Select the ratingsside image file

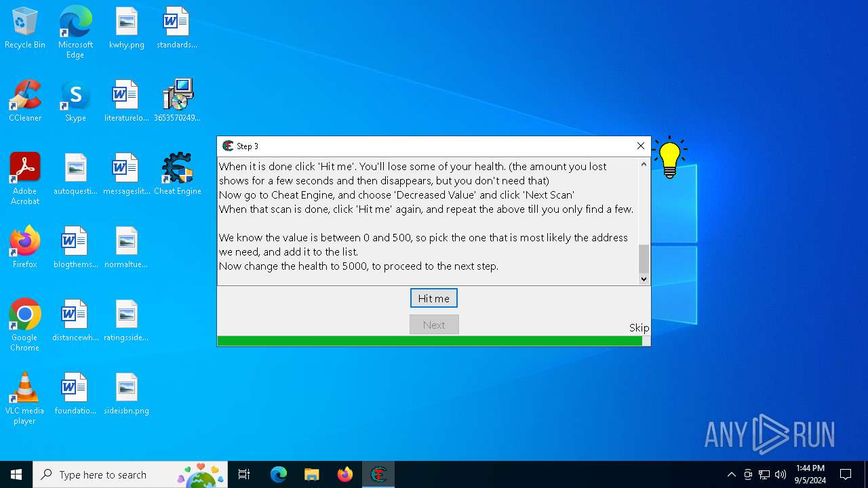click(x=127, y=321)
